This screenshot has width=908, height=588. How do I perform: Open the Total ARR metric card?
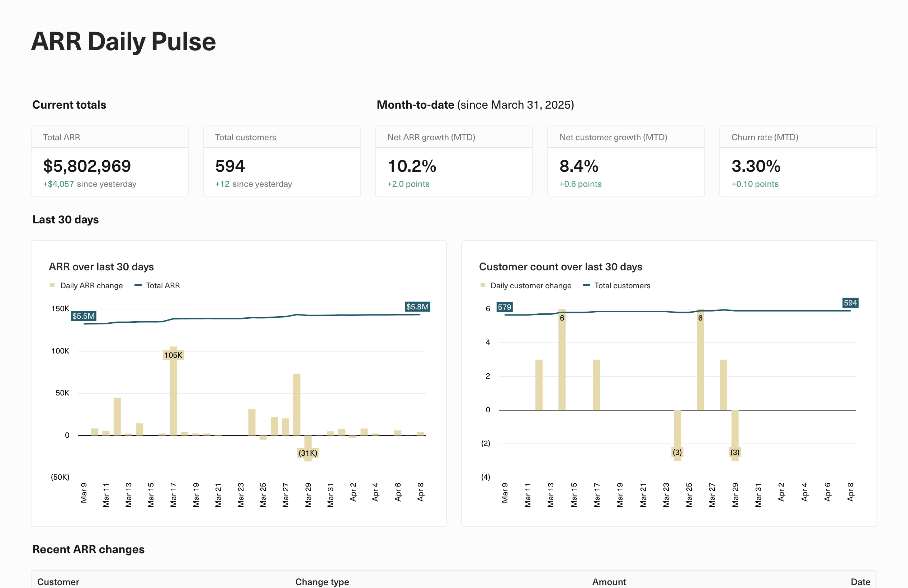point(109,161)
